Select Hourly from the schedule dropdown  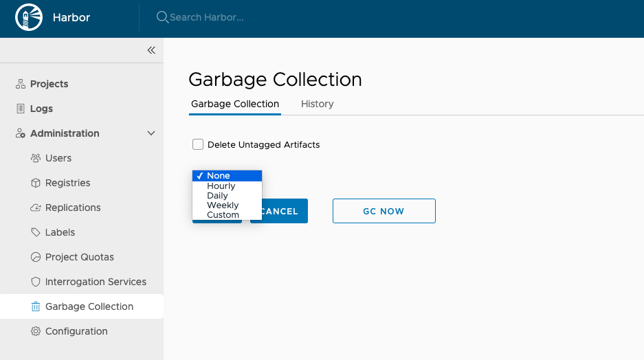click(221, 186)
